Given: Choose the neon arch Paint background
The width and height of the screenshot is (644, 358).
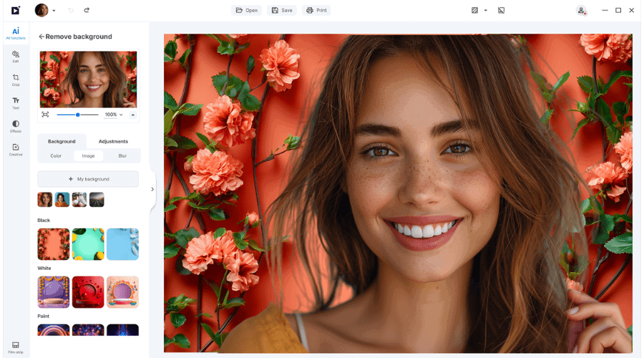Looking at the screenshot, I should click(54, 330).
